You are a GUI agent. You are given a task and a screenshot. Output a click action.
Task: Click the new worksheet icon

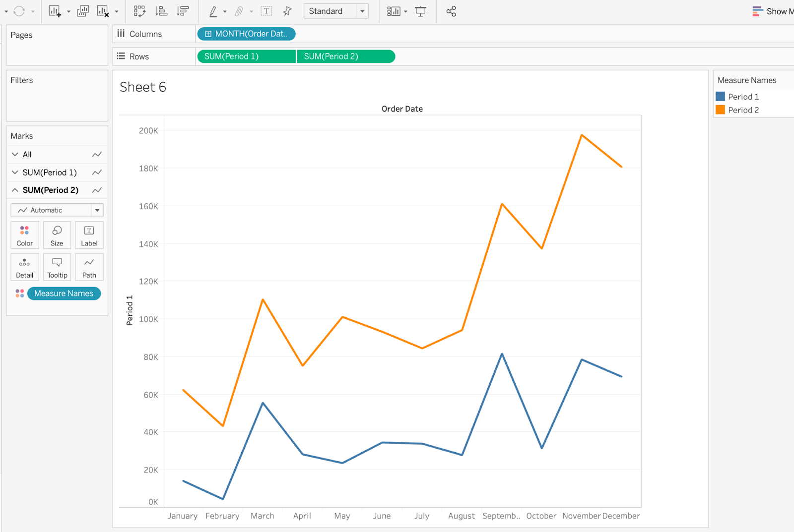tap(55, 11)
